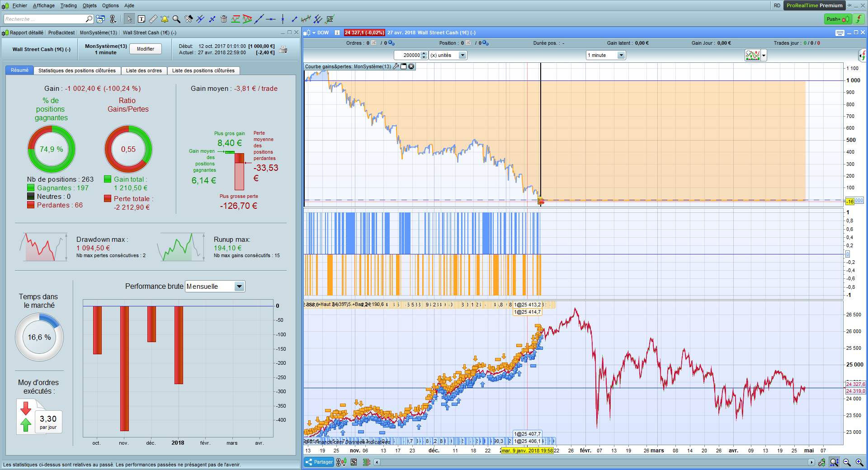
Task: Select the horizontal line drawing tool
Action: coord(271,19)
